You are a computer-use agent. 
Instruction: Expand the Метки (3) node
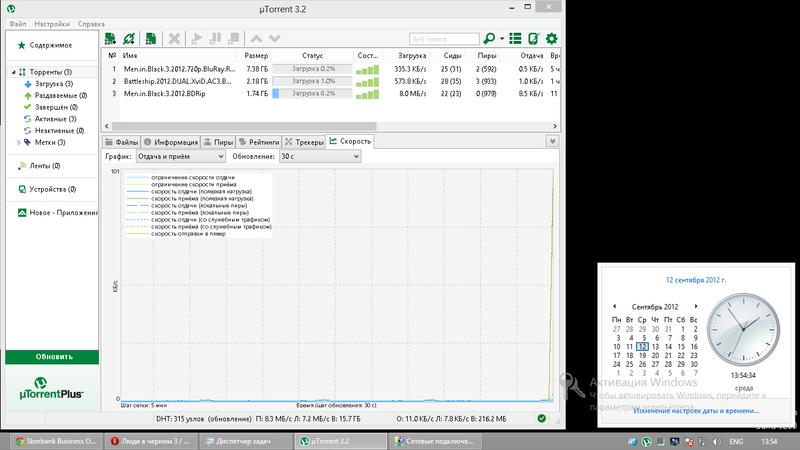(x=19, y=142)
